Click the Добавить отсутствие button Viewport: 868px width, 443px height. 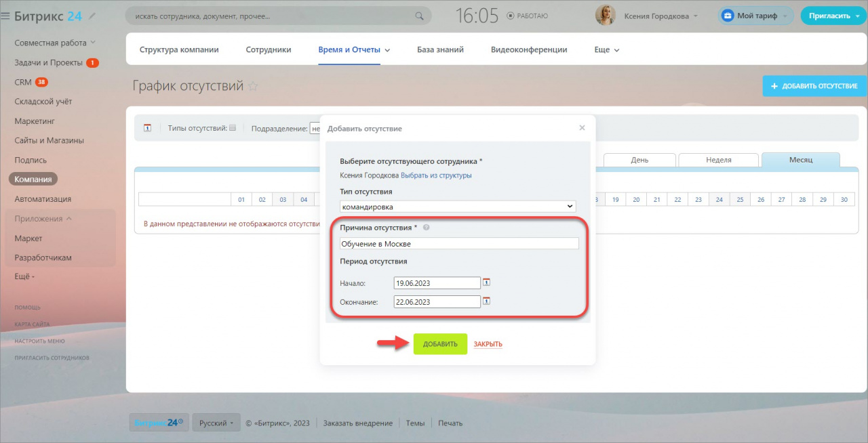814,86
